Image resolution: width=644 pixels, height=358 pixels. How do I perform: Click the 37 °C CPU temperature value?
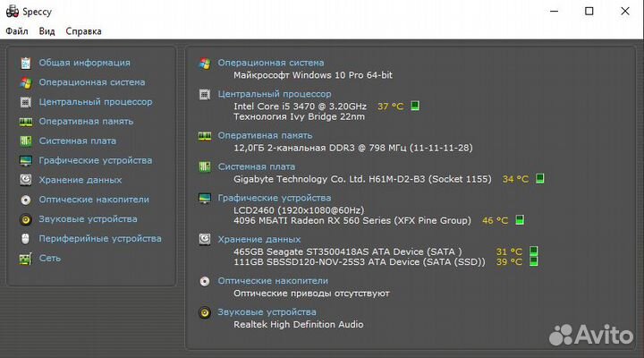391,107
